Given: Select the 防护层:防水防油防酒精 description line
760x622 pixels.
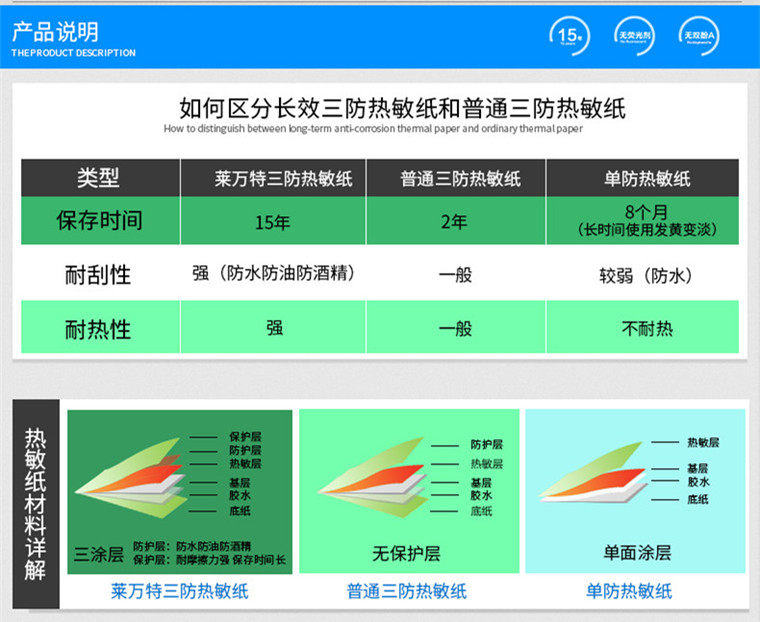Looking at the screenshot, I should 192,546.
